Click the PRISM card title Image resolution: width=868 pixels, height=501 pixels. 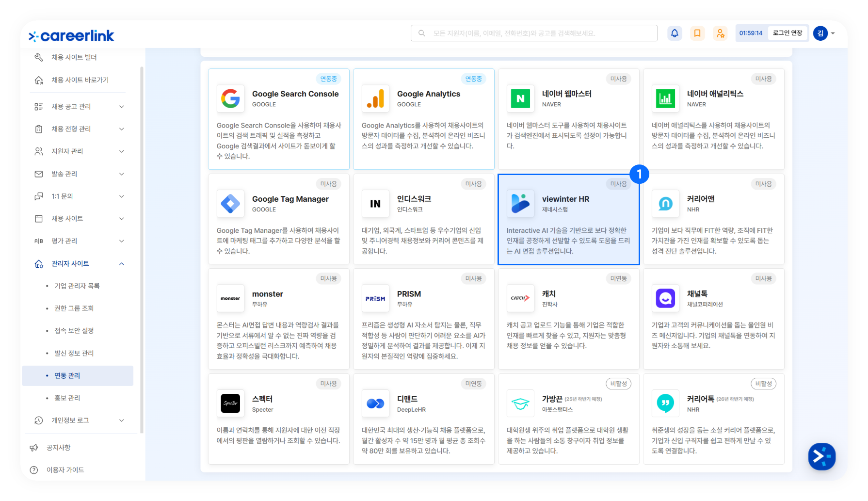[409, 294]
